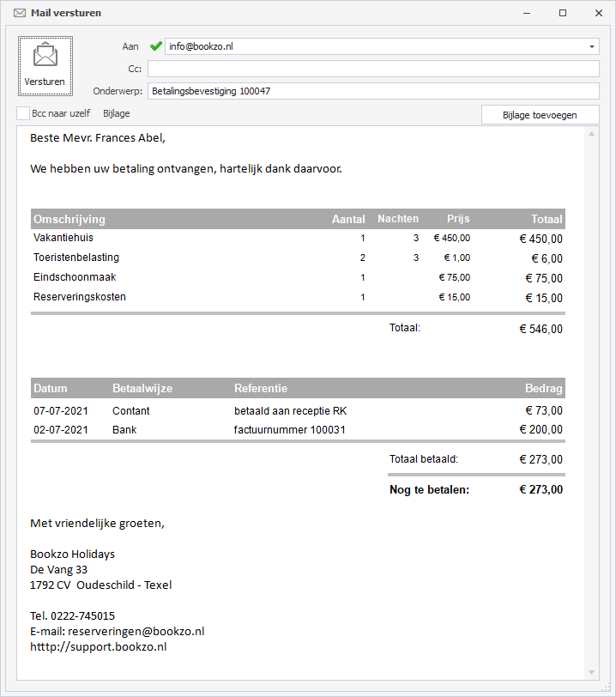Maximize the Mail versturen window

pos(563,13)
